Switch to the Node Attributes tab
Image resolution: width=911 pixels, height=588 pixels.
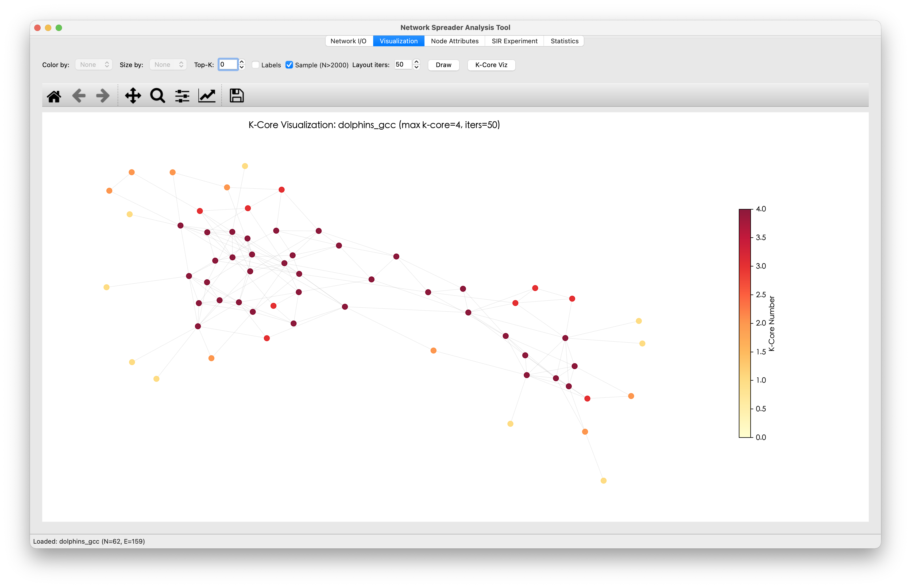(x=454, y=41)
